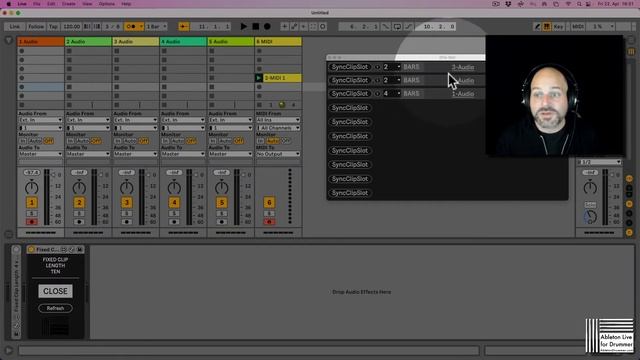
Task: Open track 1 Audio From Ext. In dropdown
Action: click(40, 120)
